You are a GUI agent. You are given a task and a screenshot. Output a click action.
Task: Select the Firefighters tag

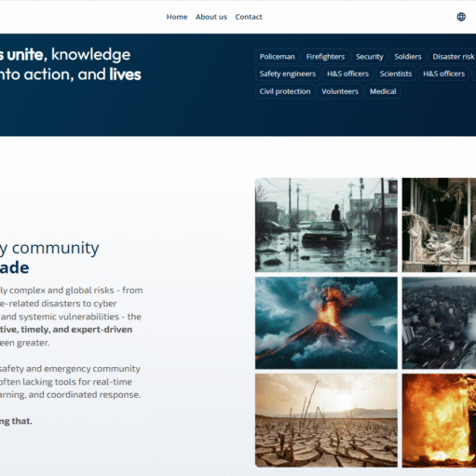click(x=325, y=57)
